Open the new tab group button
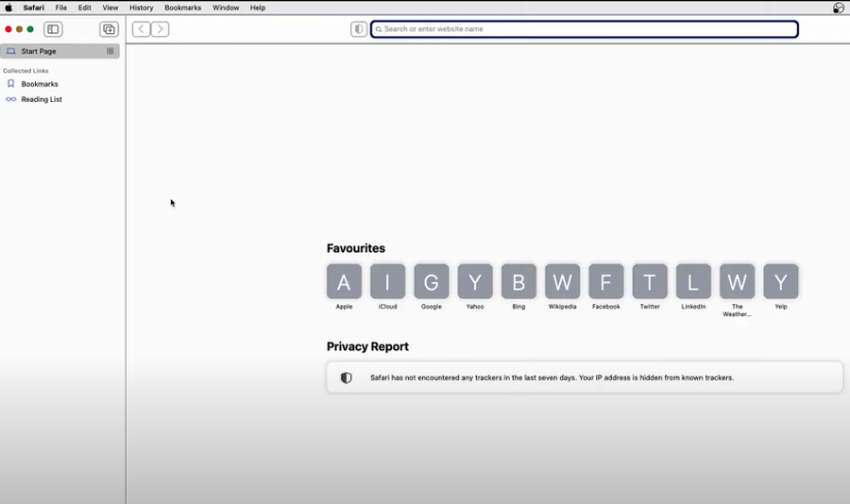The width and height of the screenshot is (850, 504). click(x=109, y=29)
